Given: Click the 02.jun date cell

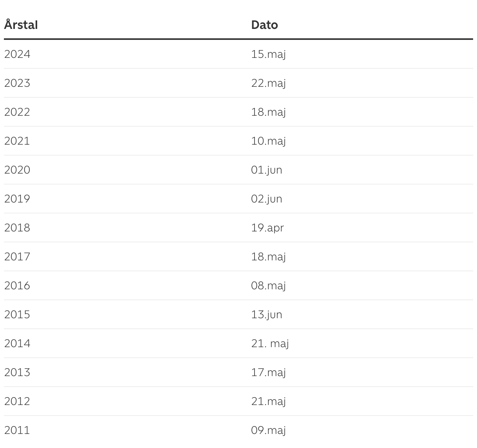Looking at the screenshot, I should pos(266,199).
